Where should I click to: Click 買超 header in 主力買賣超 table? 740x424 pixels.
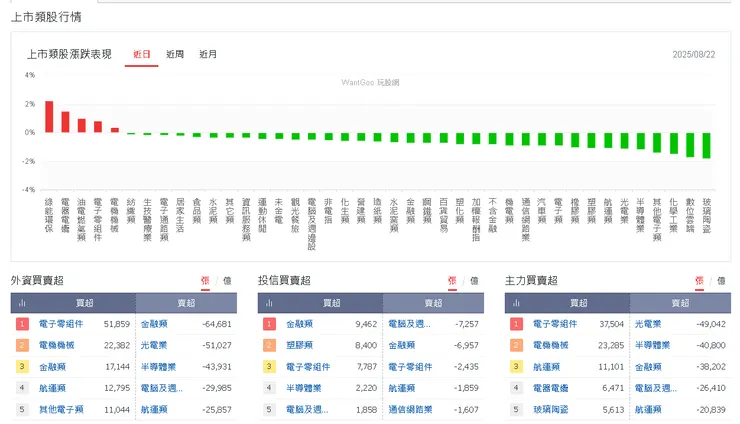coord(579,303)
